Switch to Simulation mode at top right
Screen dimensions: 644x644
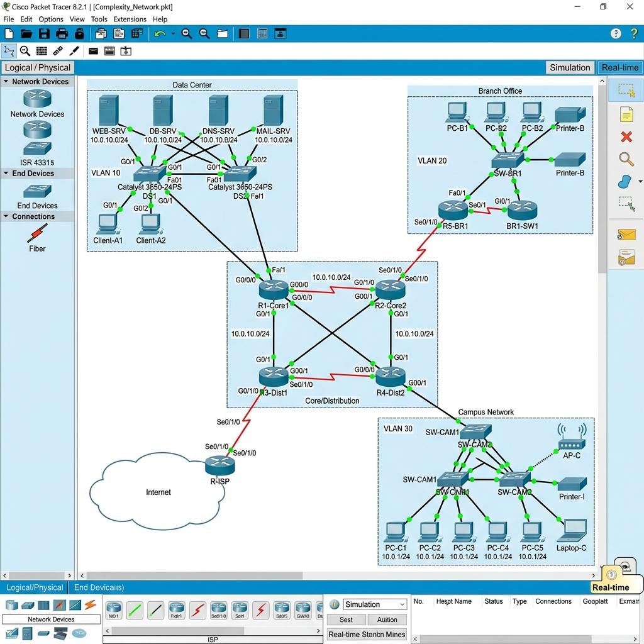(570, 67)
